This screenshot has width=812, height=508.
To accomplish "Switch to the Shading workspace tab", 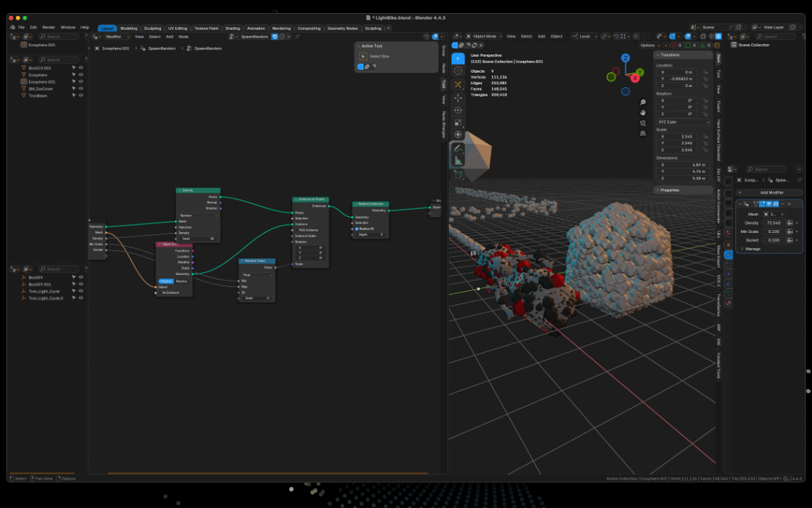I will click(233, 28).
